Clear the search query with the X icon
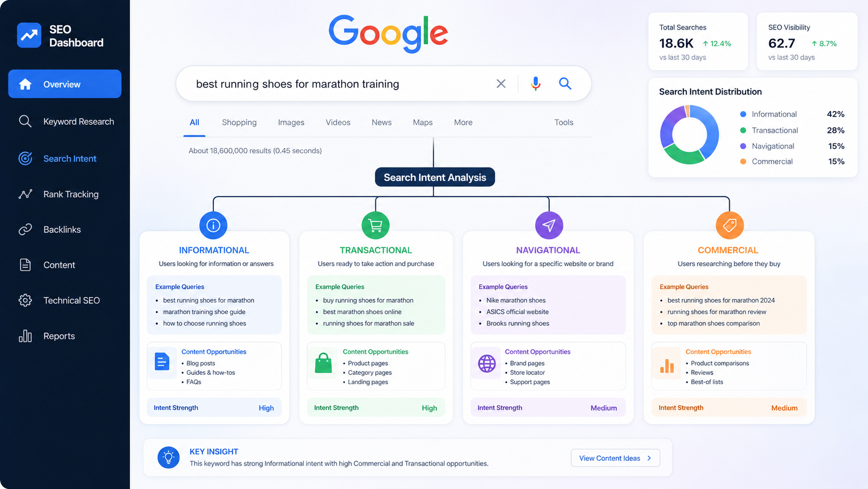Image resolution: width=868 pixels, height=489 pixels. pos(501,84)
